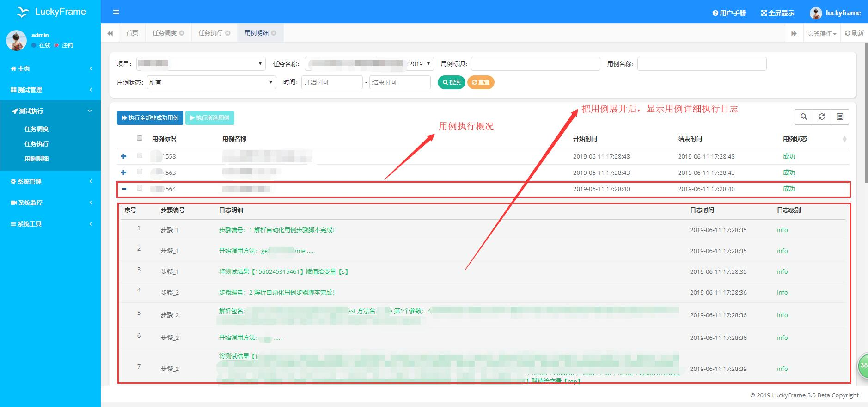Click 步骤编号: 2 解析 log text
This screenshot has height=407, width=868.
276,292
